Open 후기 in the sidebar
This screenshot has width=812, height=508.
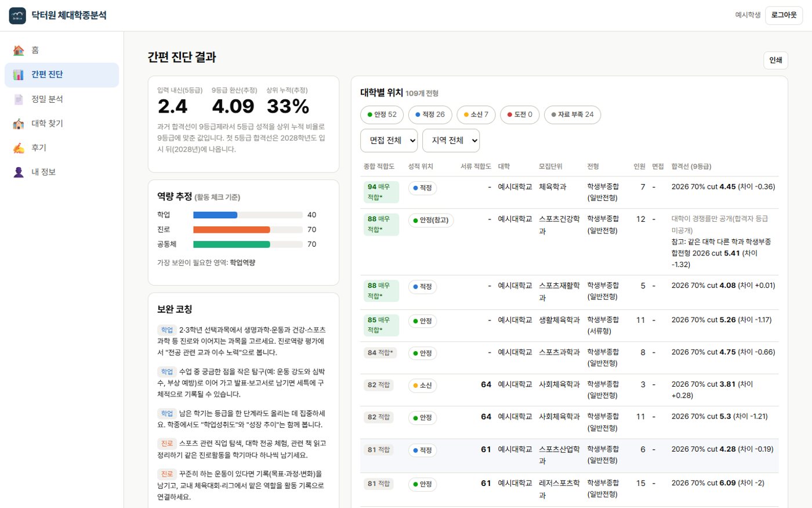point(61,148)
